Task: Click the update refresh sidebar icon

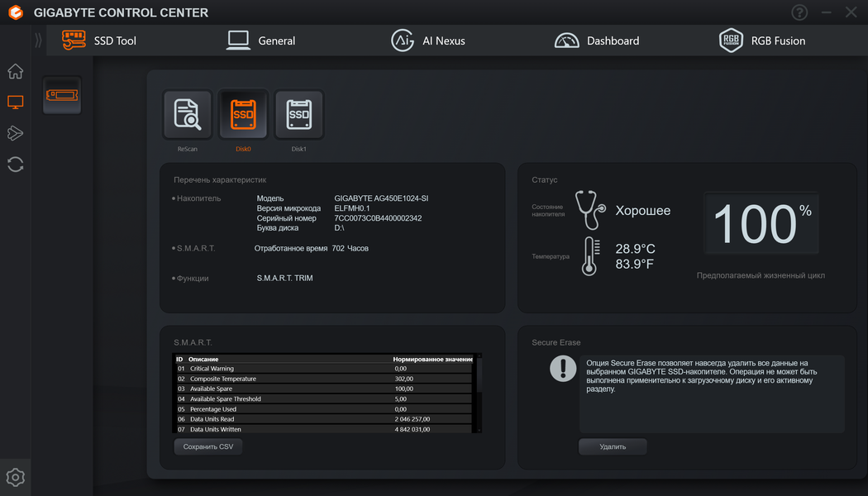Action: tap(16, 165)
